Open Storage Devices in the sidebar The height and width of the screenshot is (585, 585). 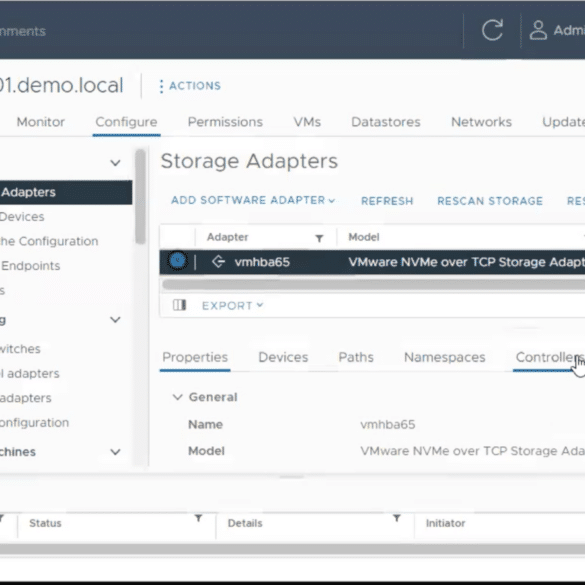pyautogui.click(x=22, y=217)
